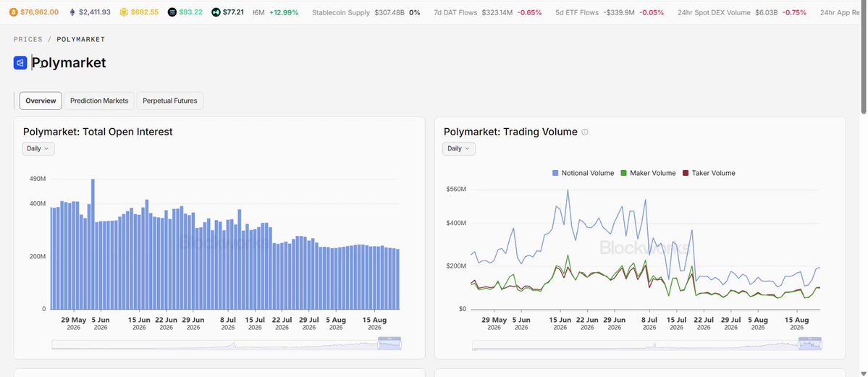Image resolution: width=868 pixels, height=377 pixels.
Task: Click the scroll-down arrow of the page scrollbar
Action: [x=864, y=373]
